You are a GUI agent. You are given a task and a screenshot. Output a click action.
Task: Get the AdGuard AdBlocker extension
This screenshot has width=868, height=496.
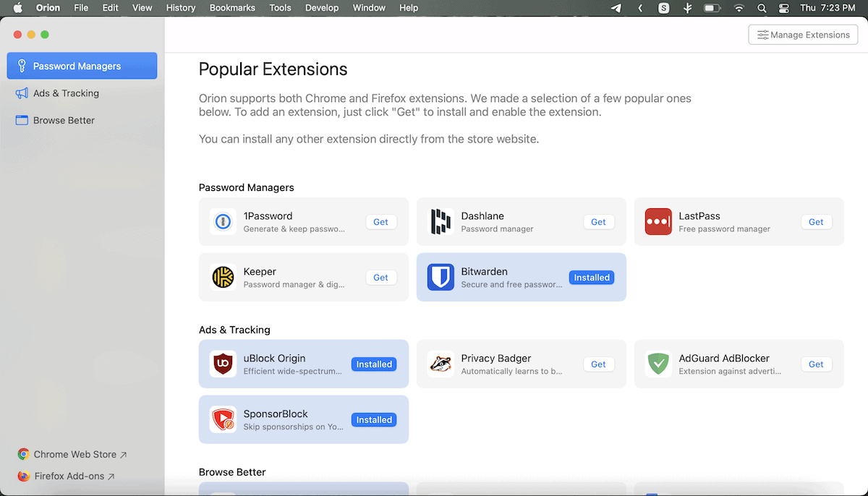tap(816, 364)
